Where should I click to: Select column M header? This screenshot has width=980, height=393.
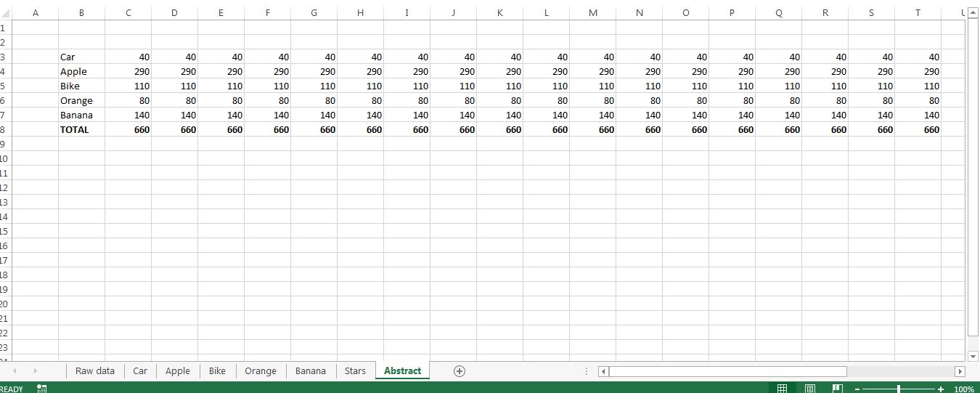592,12
